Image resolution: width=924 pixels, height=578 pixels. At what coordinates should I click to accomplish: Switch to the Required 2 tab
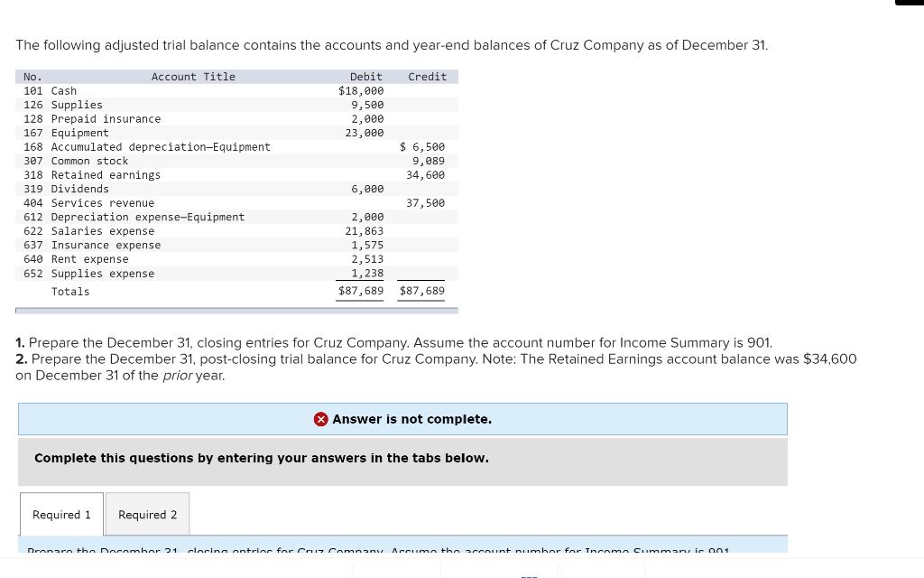tap(147, 514)
